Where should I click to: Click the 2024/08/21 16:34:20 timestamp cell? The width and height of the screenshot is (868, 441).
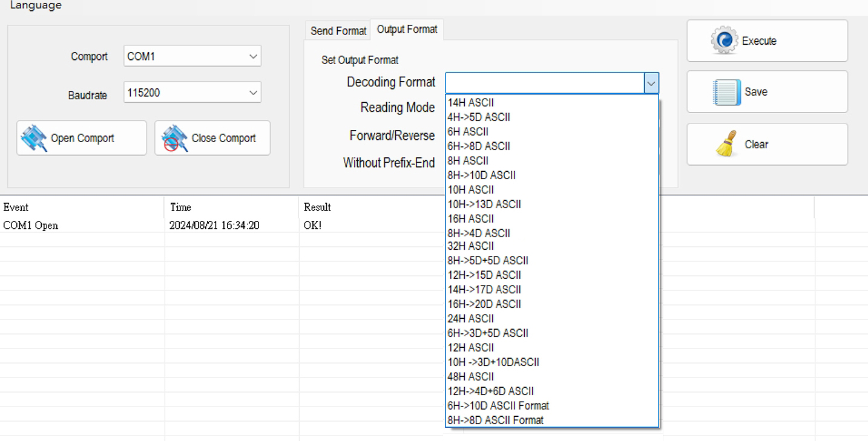215,226
